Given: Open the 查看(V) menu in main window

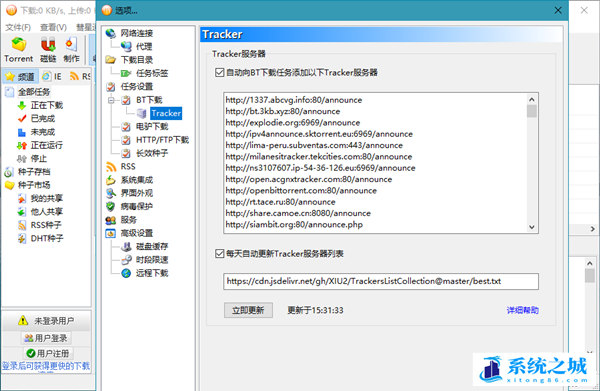Looking at the screenshot, I should (x=53, y=28).
